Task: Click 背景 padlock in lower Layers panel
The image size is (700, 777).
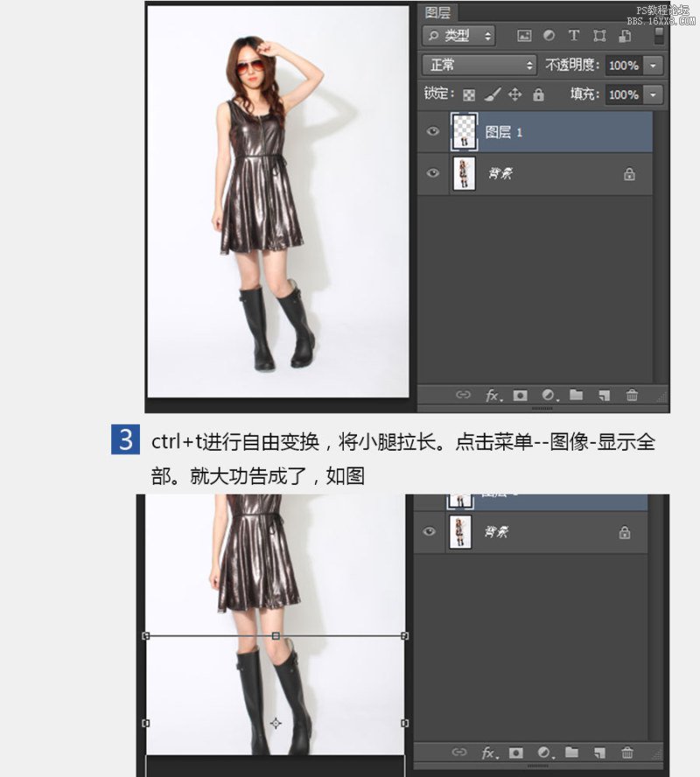Action: (x=625, y=533)
